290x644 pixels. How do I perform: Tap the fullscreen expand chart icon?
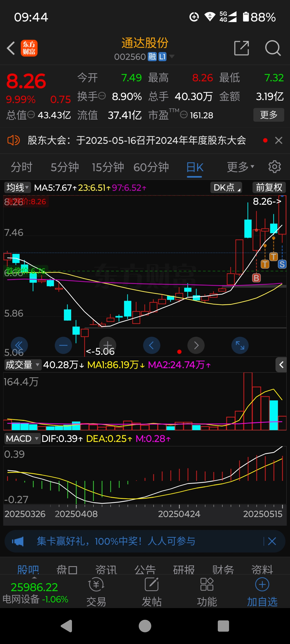point(240,345)
